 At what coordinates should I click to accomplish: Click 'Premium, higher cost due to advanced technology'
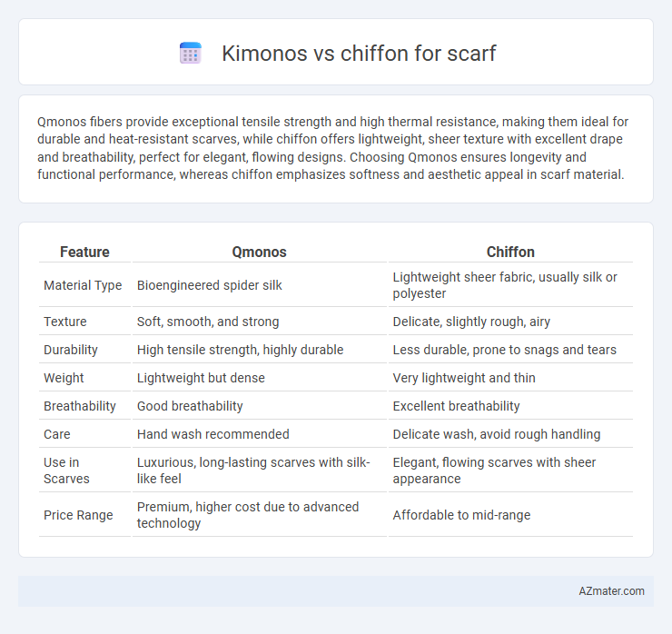pos(248,515)
